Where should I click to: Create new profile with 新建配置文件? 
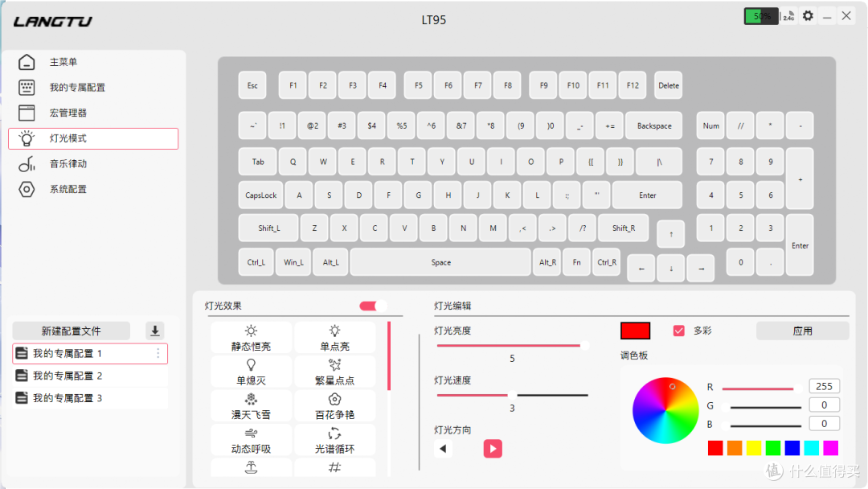click(x=71, y=331)
